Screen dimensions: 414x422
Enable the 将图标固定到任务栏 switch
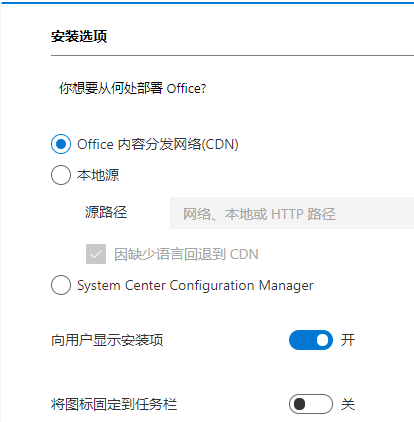tap(311, 404)
